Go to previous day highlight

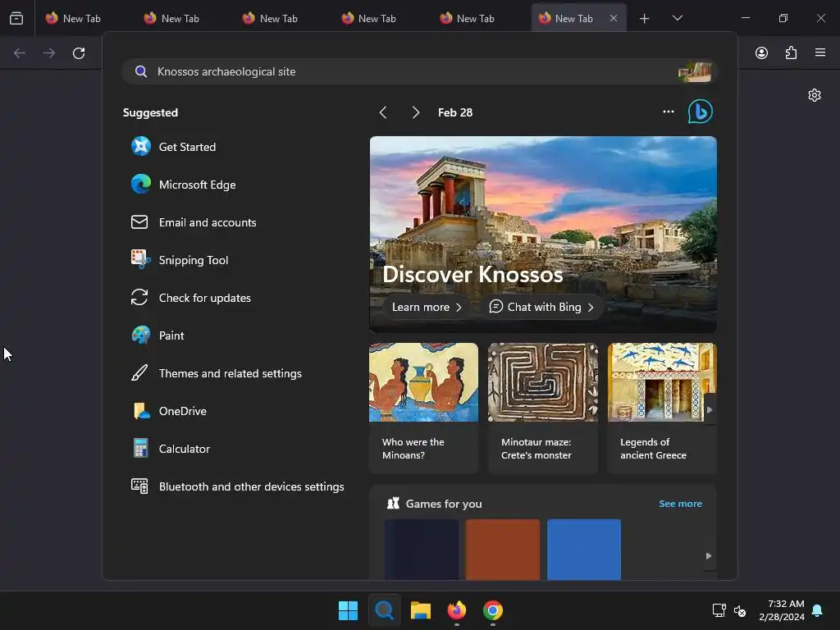coord(383,112)
